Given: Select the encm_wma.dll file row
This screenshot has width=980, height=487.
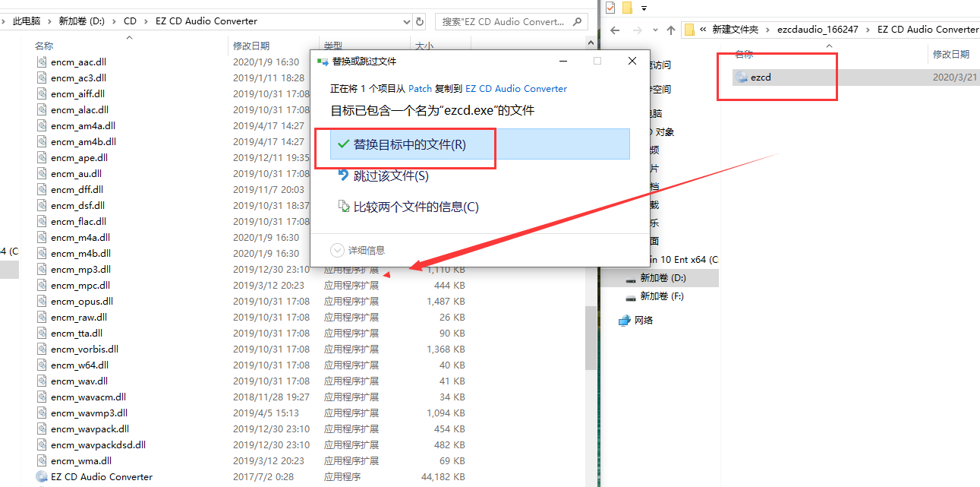Looking at the screenshot, I should [251, 460].
